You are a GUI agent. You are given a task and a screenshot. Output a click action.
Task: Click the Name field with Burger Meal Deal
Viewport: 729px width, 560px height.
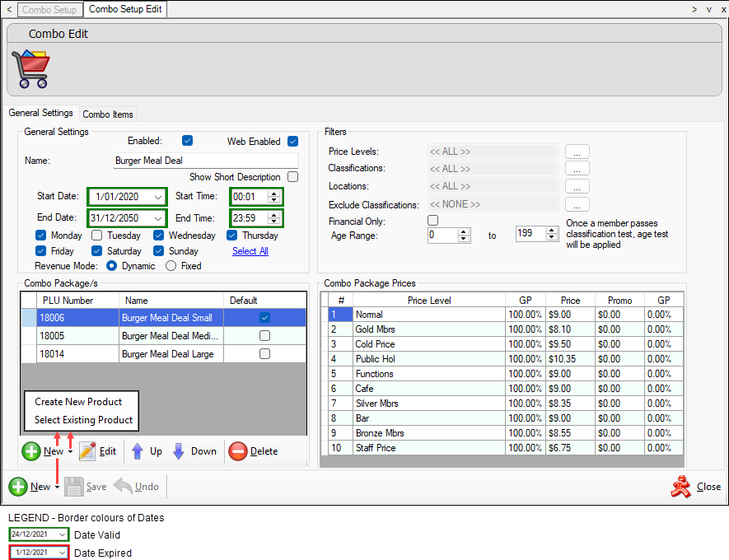pyautogui.click(x=205, y=161)
